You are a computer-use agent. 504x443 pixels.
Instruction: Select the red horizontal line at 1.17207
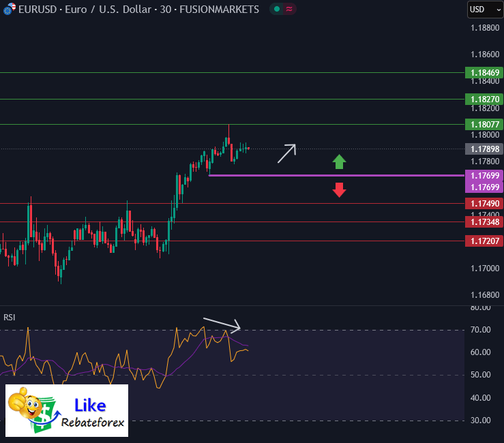tap(233, 241)
